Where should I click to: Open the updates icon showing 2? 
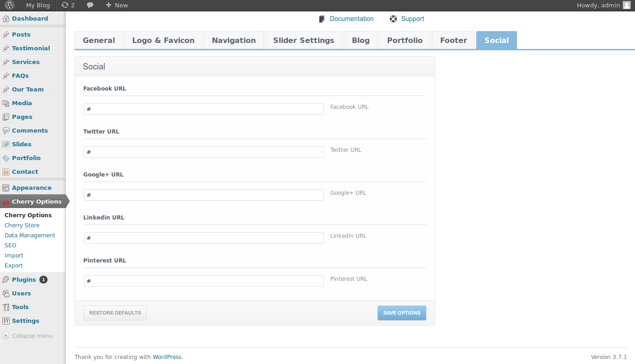tap(65, 5)
